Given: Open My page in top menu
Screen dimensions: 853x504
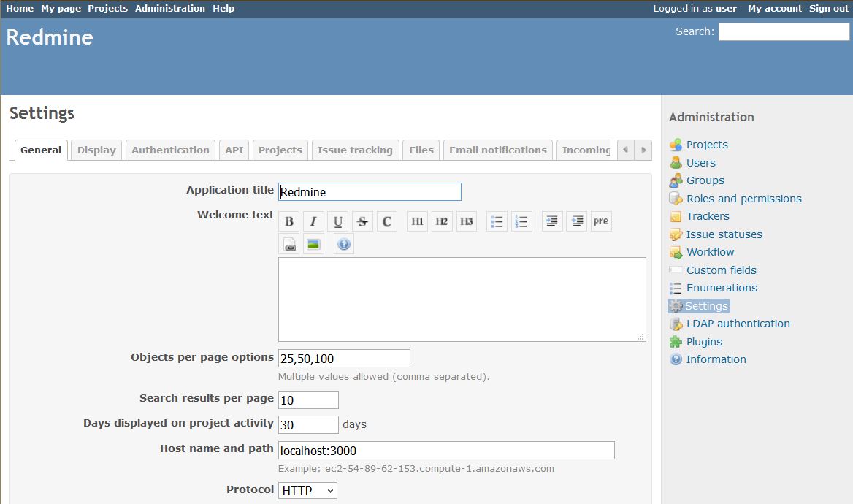Looking at the screenshot, I should click(61, 9).
